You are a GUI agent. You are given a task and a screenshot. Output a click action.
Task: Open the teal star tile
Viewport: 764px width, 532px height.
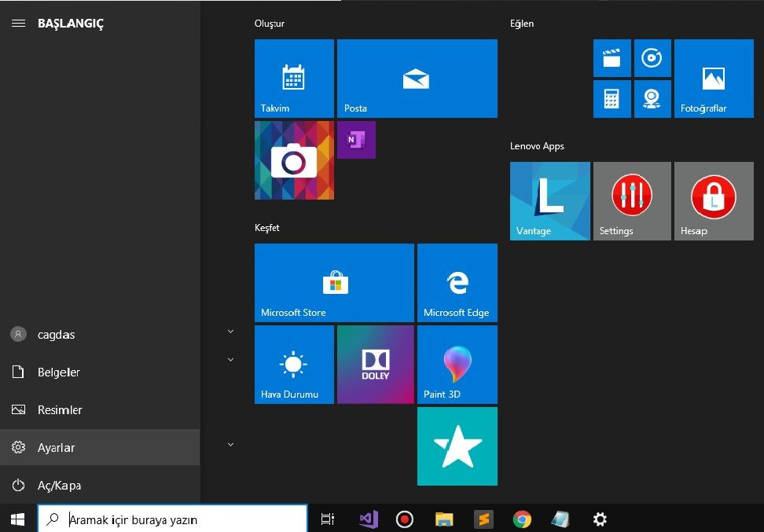coord(457,446)
